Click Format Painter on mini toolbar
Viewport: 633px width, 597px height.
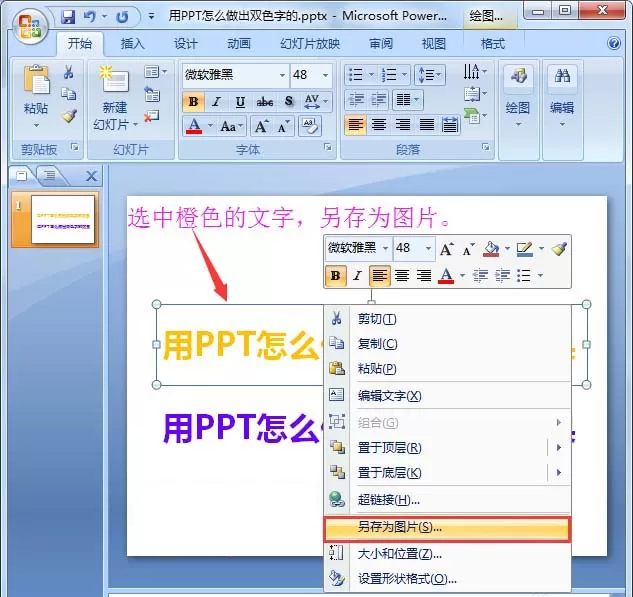(559, 249)
